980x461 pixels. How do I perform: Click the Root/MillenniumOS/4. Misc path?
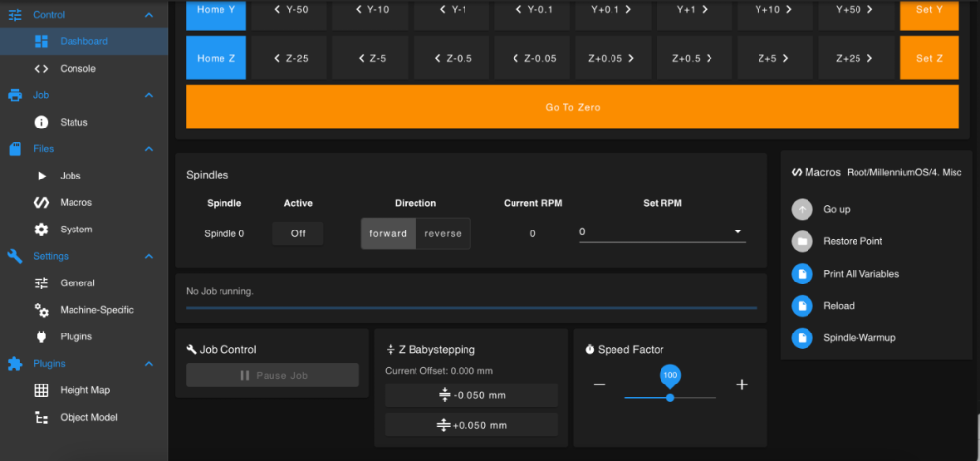click(x=905, y=172)
